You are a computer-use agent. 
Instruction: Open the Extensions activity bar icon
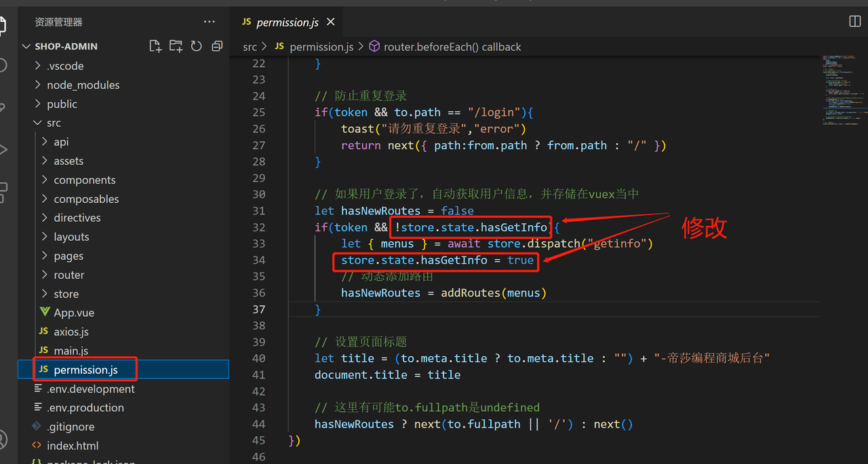coord(3,191)
